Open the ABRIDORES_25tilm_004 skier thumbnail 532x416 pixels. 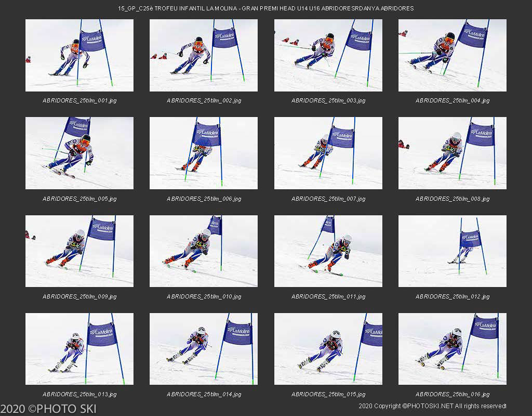[452, 55]
